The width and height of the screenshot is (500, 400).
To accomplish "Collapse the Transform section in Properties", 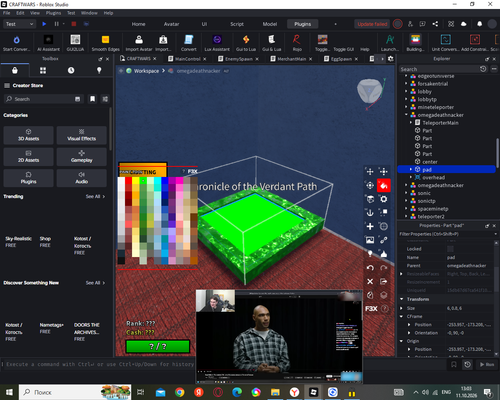I will click(402, 299).
